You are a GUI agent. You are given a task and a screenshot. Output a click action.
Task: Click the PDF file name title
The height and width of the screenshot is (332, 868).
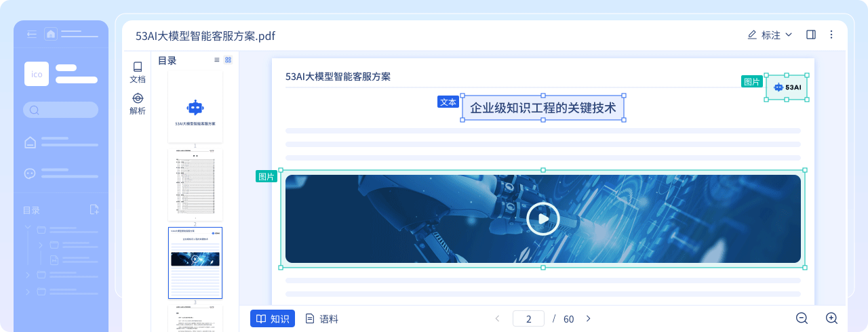point(205,36)
